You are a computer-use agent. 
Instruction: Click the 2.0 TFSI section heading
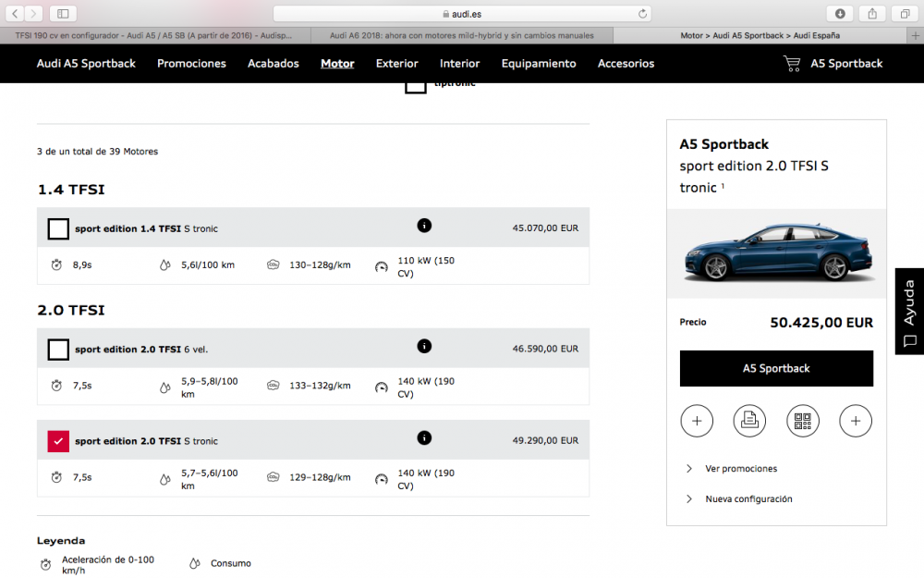click(71, 310)
